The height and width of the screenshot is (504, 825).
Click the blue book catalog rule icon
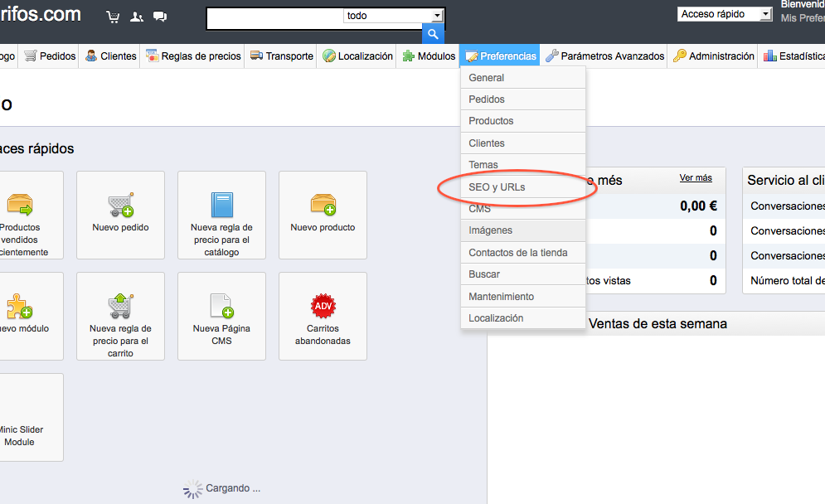click(x=222, y=205)
